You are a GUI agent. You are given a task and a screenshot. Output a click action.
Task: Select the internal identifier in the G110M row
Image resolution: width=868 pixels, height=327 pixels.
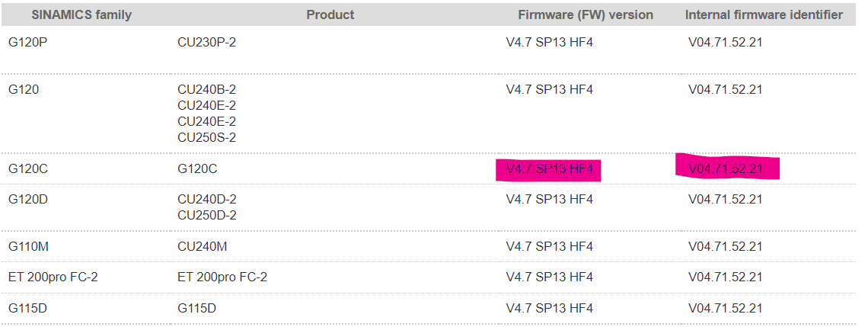click(x=726, y=246)
